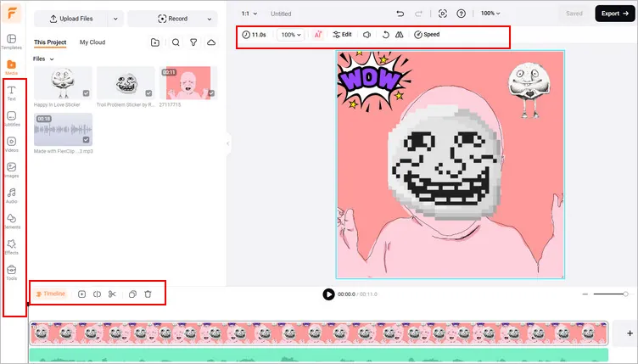Trim the clip with scissors icon

click(112, 294)
